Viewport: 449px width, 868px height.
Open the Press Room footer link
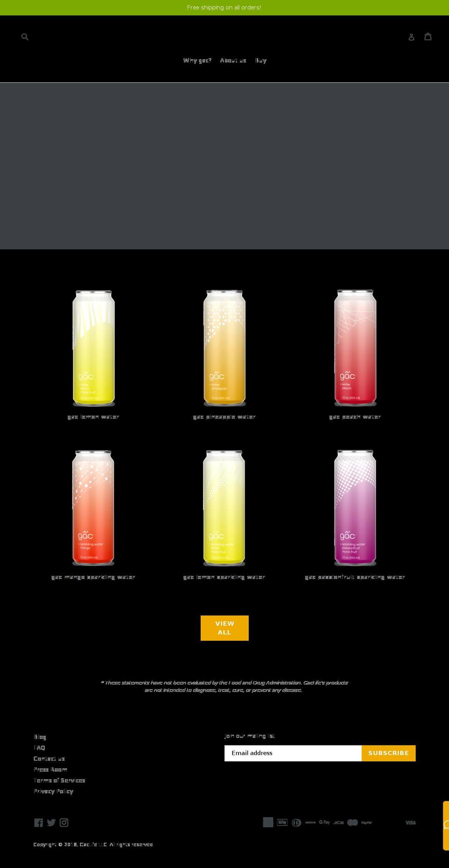(x=51, y=769)
